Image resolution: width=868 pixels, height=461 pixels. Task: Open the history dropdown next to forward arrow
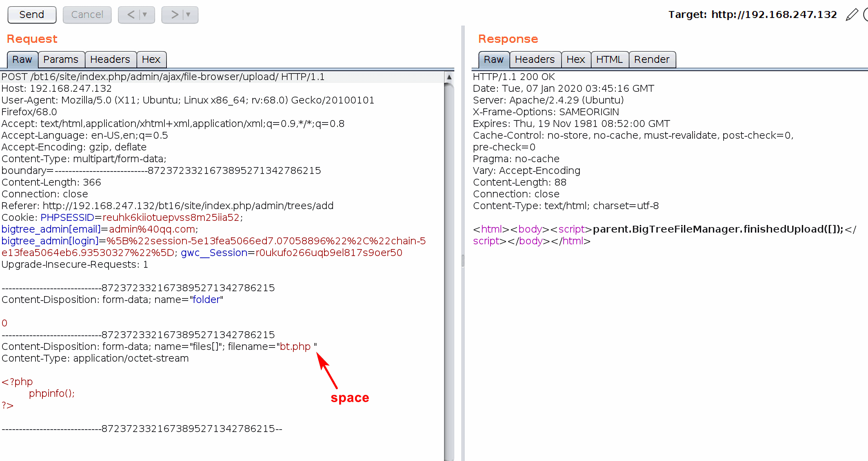point(189,15)
